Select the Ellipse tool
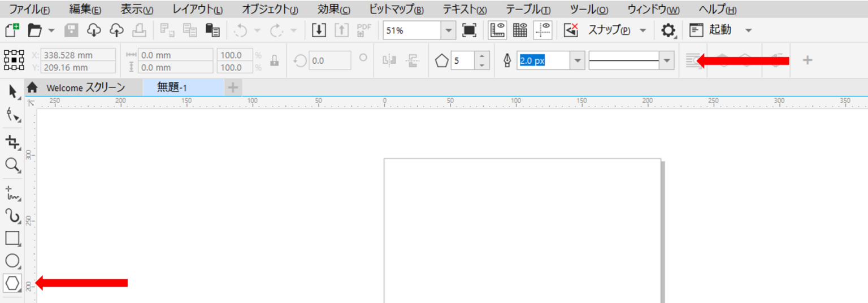Viewport: 868px width, 303px height. tap(12, 261)
